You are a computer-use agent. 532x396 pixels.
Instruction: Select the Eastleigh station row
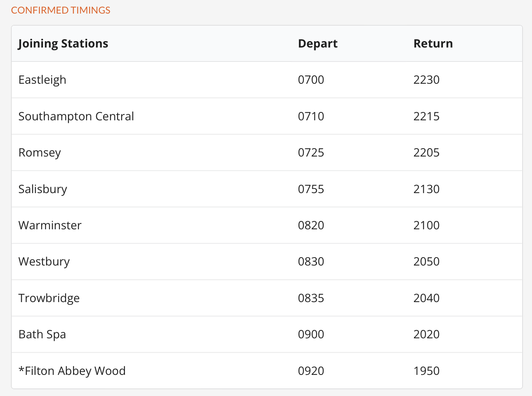tap(267, 80)
